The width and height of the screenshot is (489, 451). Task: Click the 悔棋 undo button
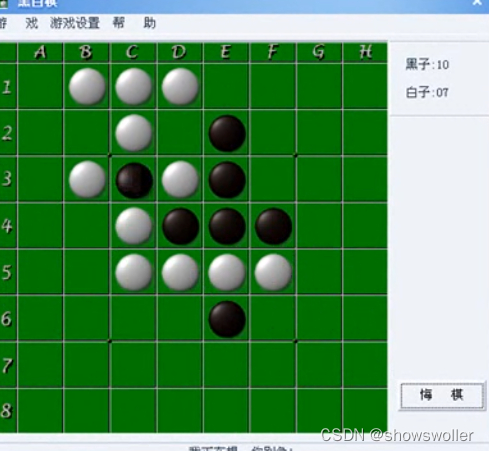pos(442,395)
